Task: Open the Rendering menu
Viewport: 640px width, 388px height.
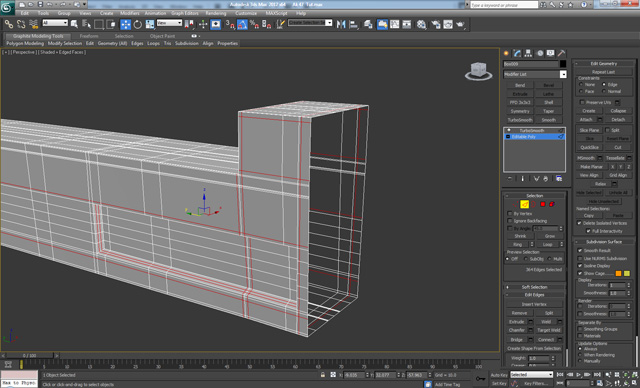Action: (216, 13)
